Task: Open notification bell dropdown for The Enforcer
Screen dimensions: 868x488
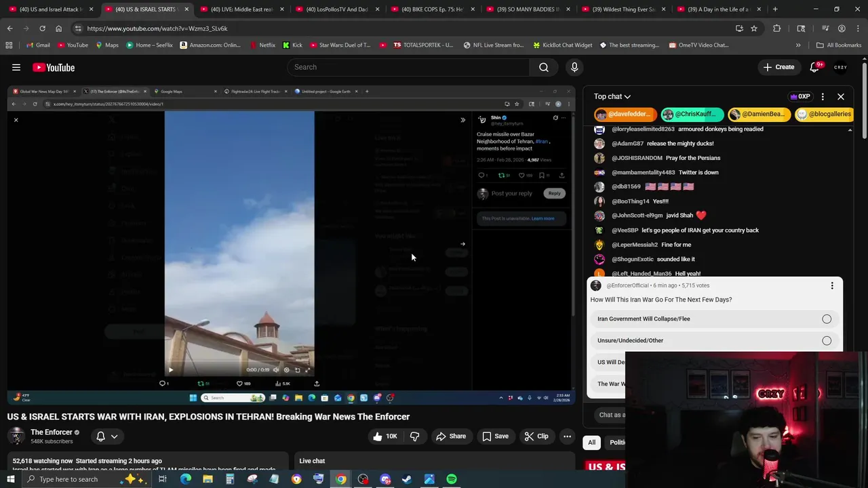Action: coord(106,436)
